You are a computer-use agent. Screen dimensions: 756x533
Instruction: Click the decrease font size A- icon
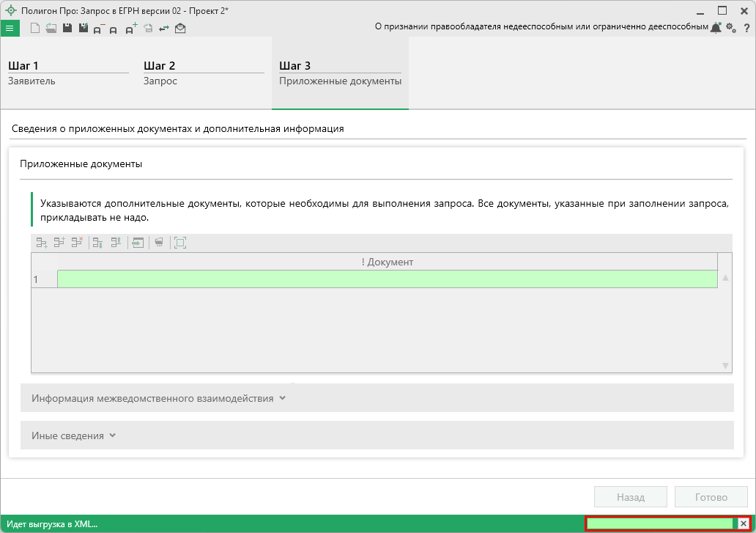98,28
